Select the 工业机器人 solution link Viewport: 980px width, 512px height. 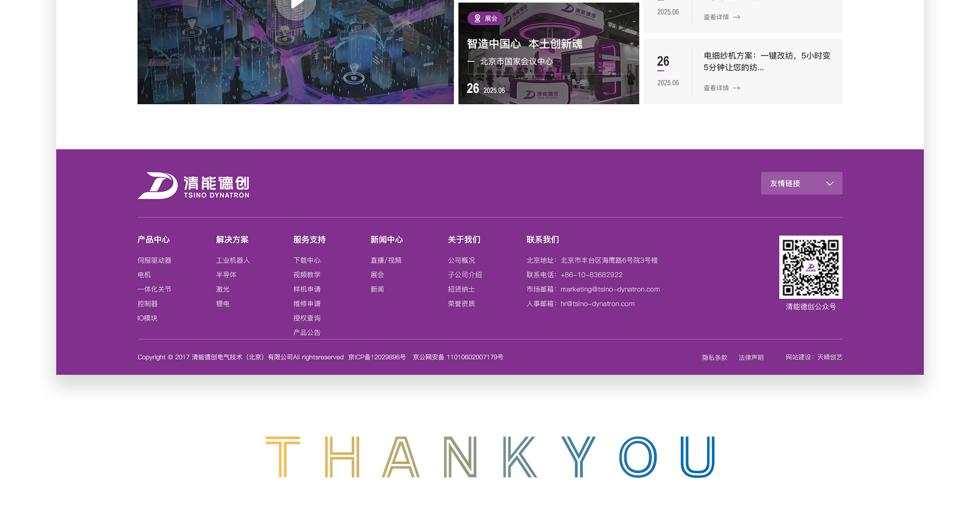(x=233, y=261)
